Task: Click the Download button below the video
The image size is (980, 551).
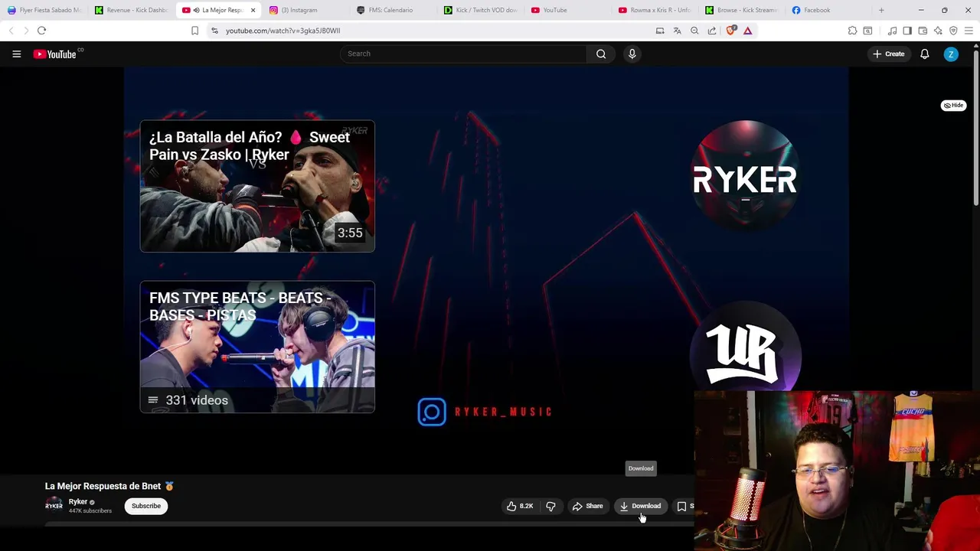Action: (x=641, y=506)
